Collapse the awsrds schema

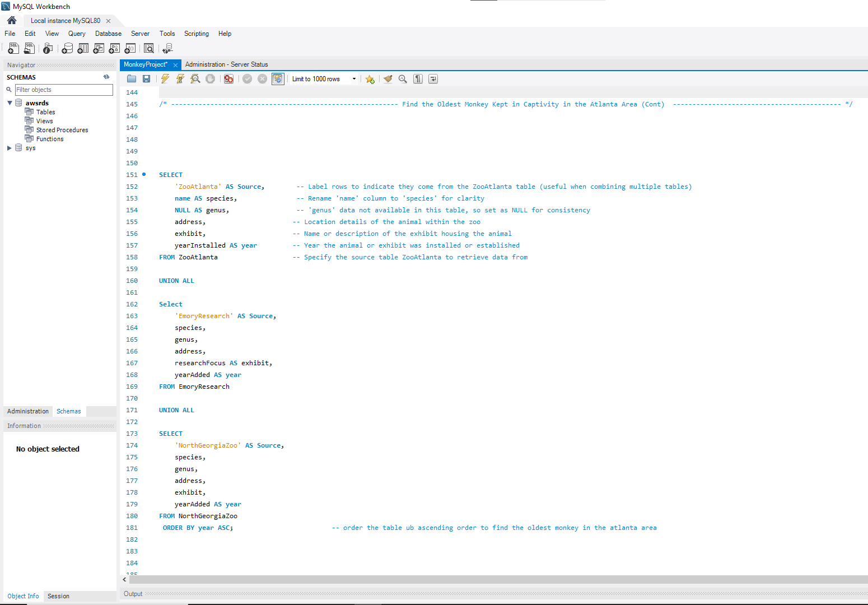pyautogui.click(x=10, y=103)
